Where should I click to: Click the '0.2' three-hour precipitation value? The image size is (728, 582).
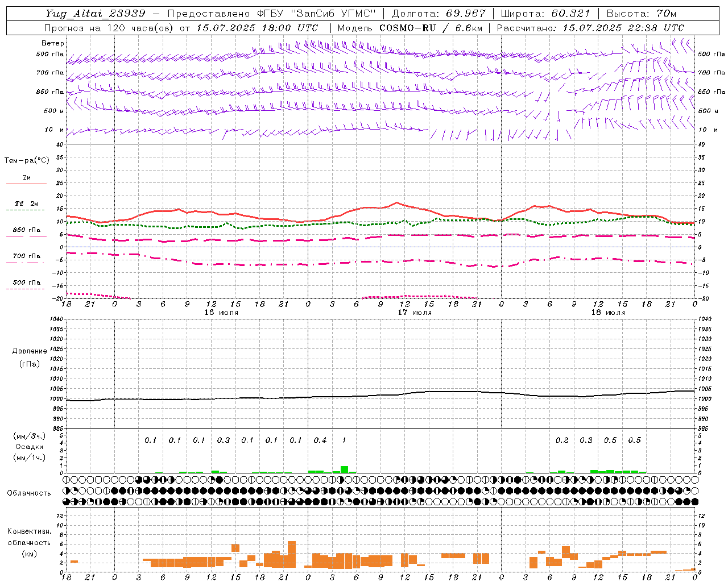562,440
